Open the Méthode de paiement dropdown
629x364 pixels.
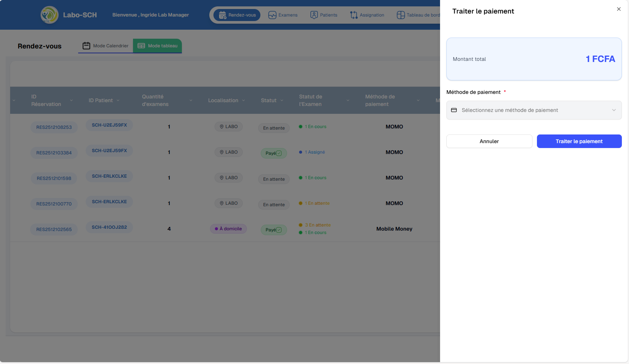coord(534,110)
